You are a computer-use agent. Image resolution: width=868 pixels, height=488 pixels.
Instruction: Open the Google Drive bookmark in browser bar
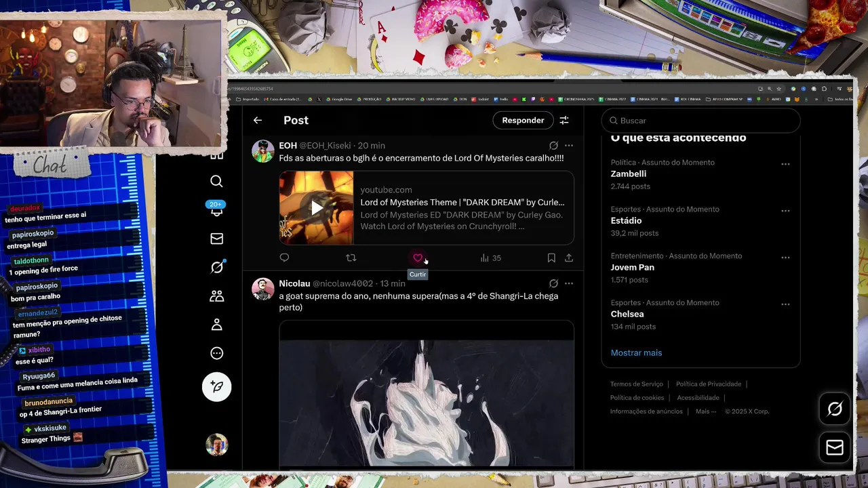coord(339,99)
